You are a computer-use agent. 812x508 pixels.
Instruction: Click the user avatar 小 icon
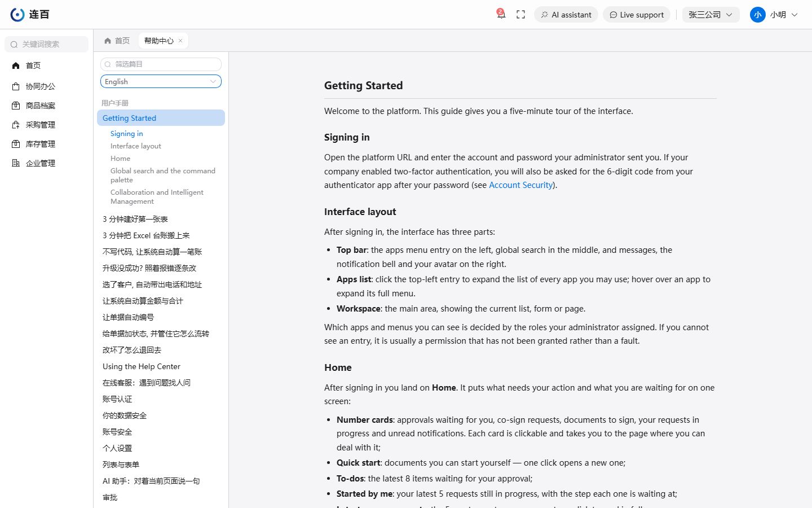[757, 15]
